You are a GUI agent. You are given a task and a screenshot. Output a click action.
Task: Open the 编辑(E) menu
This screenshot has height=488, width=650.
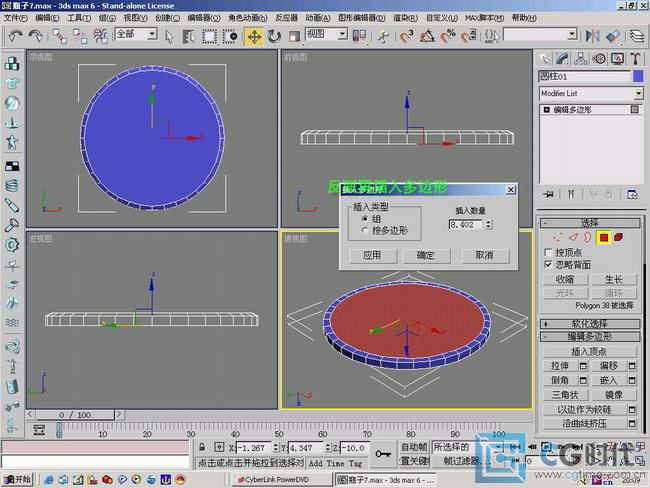tap(47, 18)
